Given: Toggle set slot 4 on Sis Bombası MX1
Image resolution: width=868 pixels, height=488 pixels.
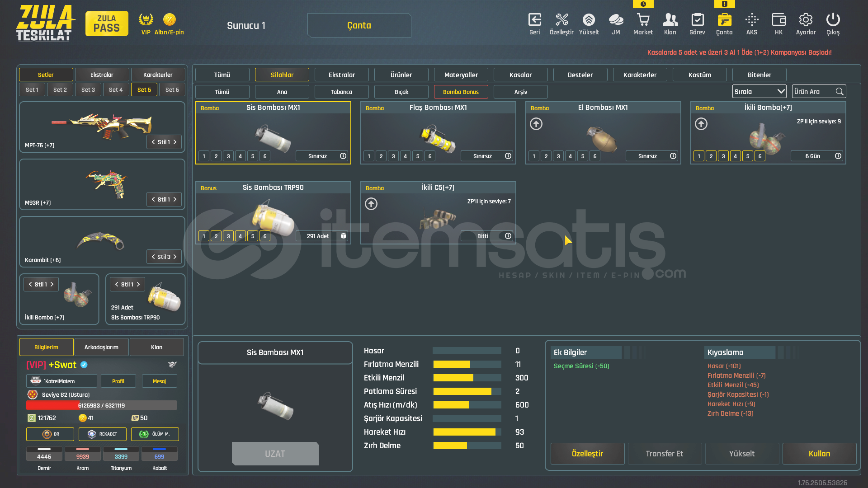Looking at the screenshot, I should click(241, 156).
